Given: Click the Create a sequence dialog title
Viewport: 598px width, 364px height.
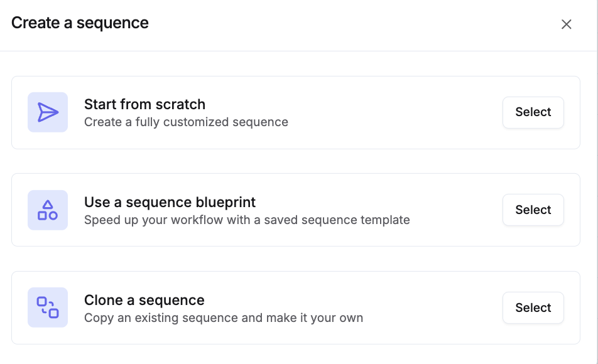Looking at the screenshot, I should point(80,23).
